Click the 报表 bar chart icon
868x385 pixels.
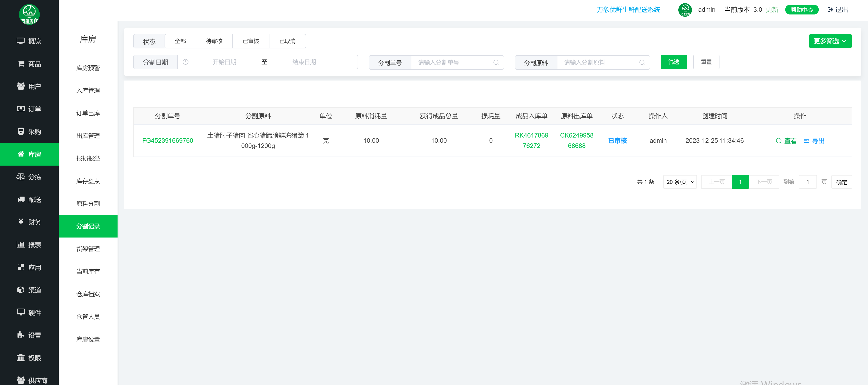(21, 245)
